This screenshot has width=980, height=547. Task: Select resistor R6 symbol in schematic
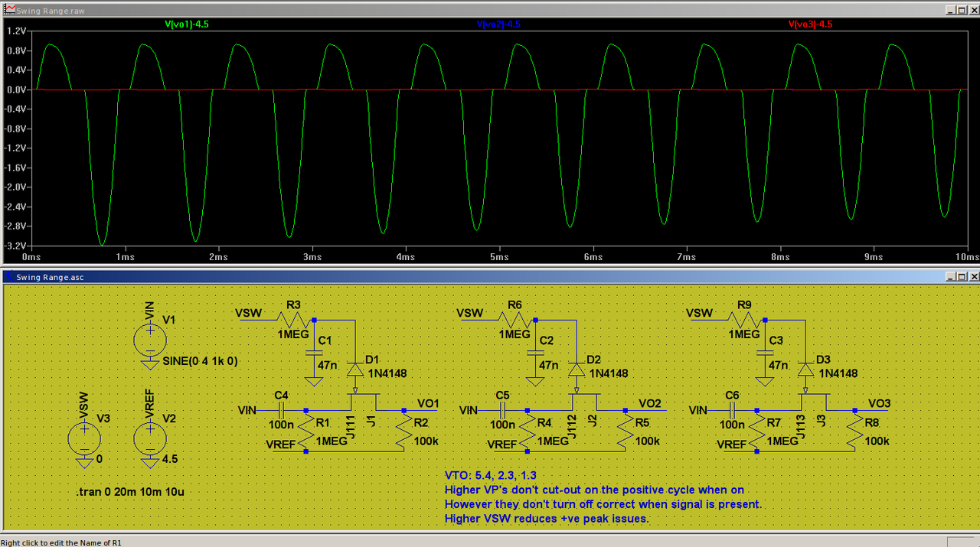[516, 319]
